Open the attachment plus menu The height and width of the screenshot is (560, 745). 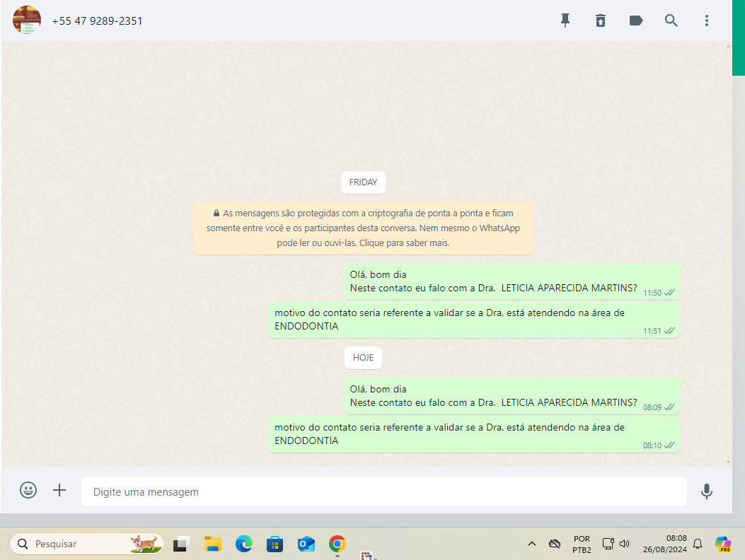[59, 490]
